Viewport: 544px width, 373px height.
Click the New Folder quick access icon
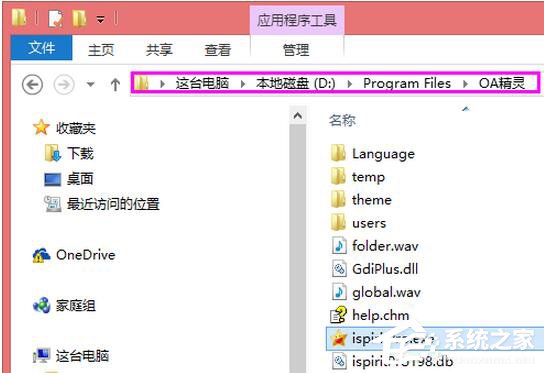[x=79, y=19]
